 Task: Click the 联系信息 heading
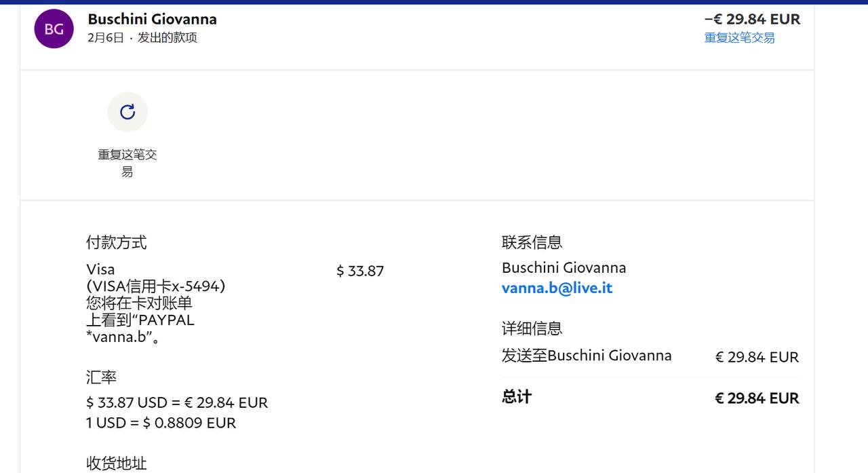point(532,242)
